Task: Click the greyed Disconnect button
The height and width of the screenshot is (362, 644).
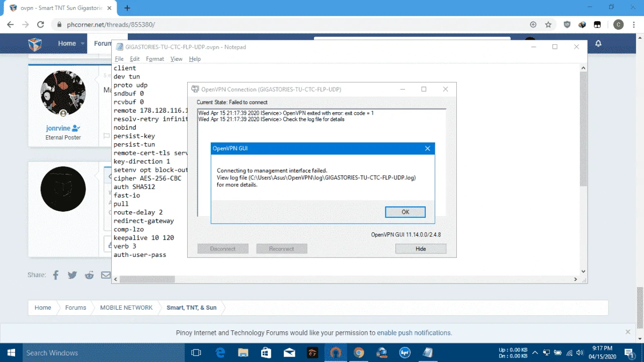Action: (223, 249)
